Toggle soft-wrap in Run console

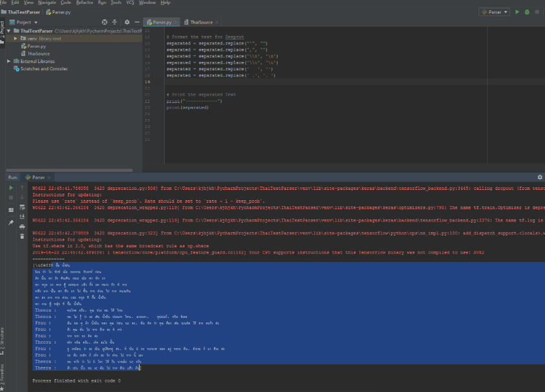click(x=23, y=207)
